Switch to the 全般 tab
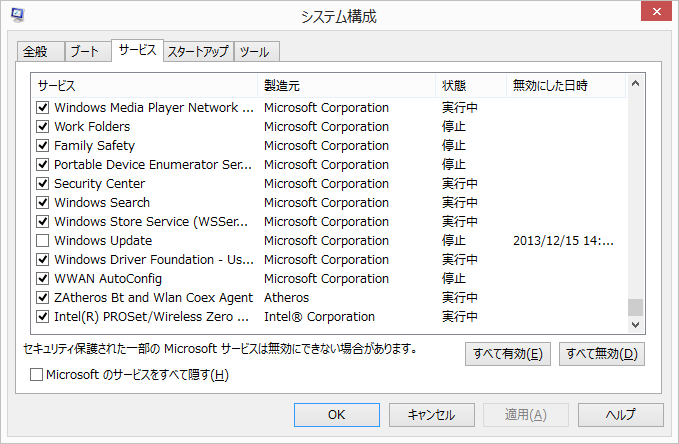Viewport: 679px width, 444px height. 41,52
